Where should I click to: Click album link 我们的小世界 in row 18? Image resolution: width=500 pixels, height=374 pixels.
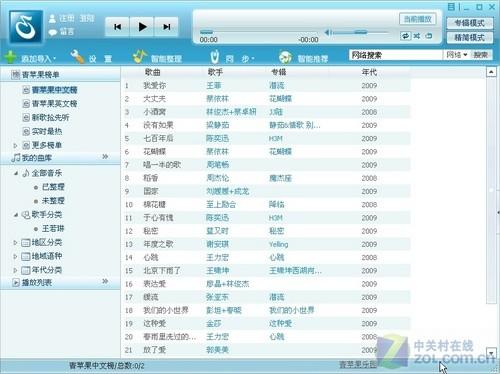292,310
